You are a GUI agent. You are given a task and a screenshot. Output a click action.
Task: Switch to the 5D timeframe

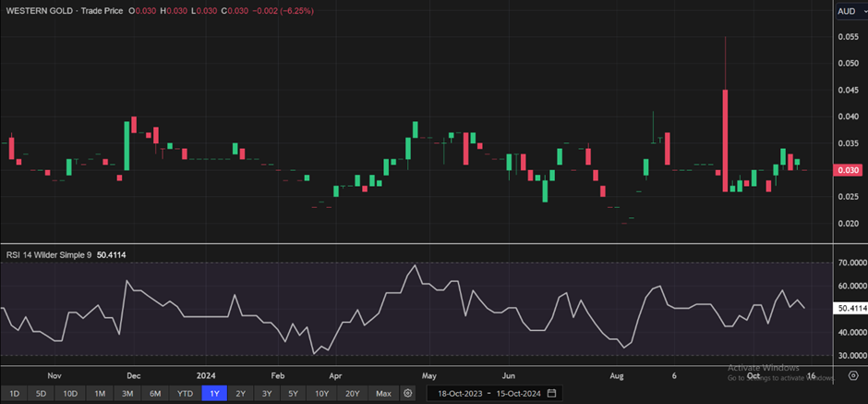click(42, 393)
